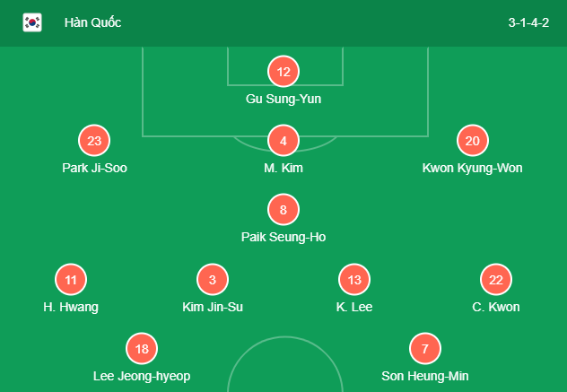
Task: Select Paik Seung-Ho player label
Action: [x=283, y=237]
